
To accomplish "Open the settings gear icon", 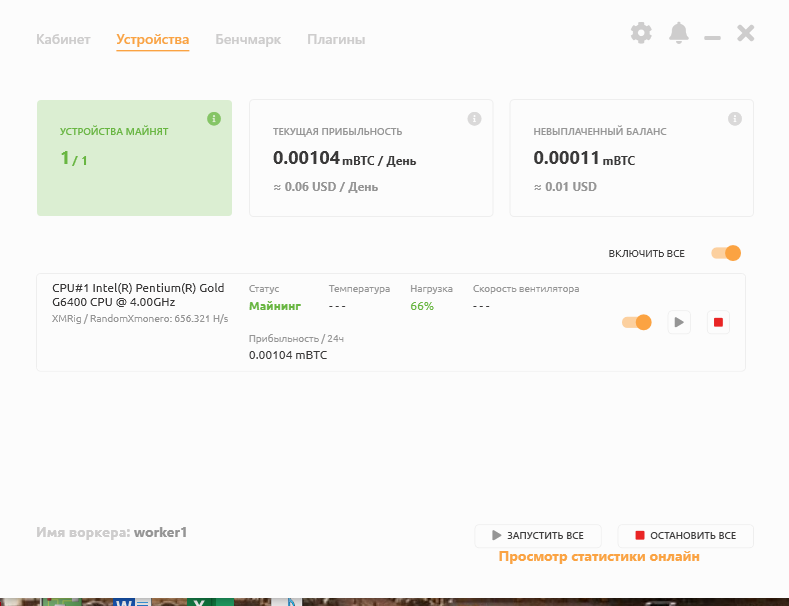I will pos(641,33).
